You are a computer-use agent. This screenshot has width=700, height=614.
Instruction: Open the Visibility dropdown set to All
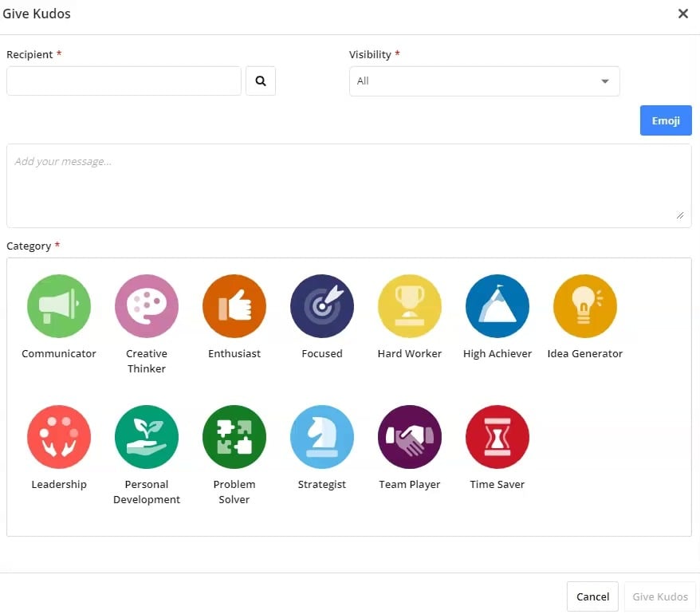(x=485, y=81)
